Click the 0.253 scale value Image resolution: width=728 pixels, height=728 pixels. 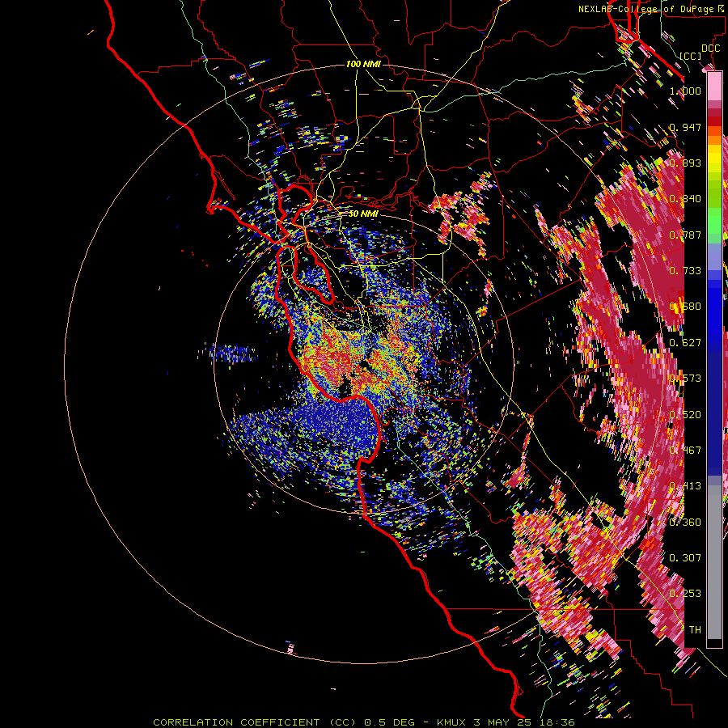pos(685,594)
